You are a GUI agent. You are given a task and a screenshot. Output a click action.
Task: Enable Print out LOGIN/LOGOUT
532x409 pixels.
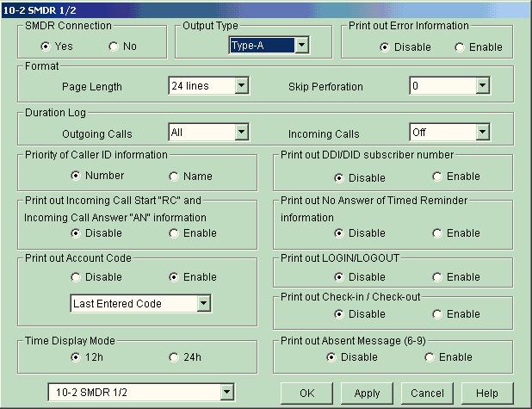click(437, 277)
